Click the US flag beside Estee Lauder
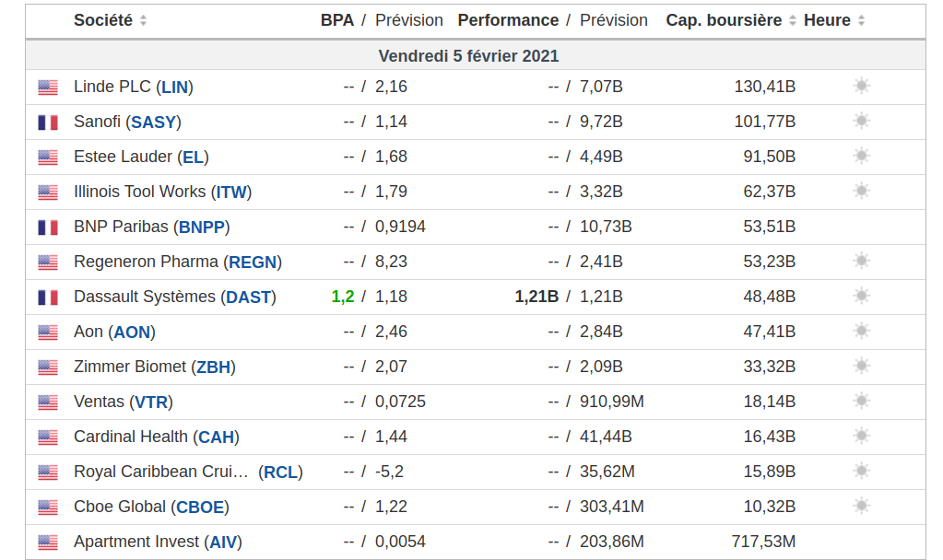 click(x=48, y=157)
